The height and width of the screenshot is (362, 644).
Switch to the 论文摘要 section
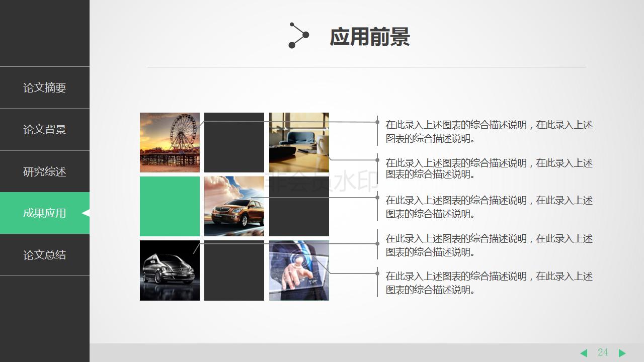(44, 87)
